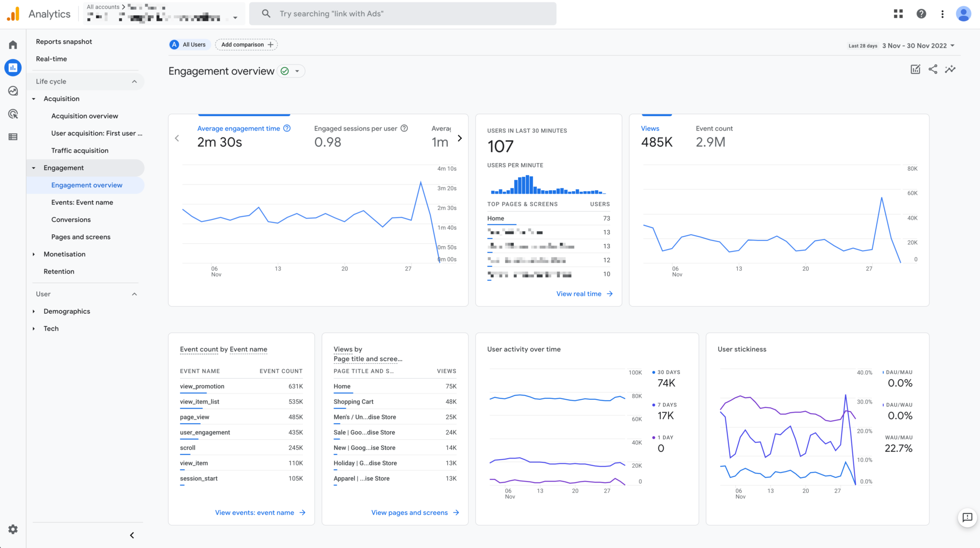Screen dimensions: 980x548
Task: Open the Explore section icon
Action: [x=12, y=90]
